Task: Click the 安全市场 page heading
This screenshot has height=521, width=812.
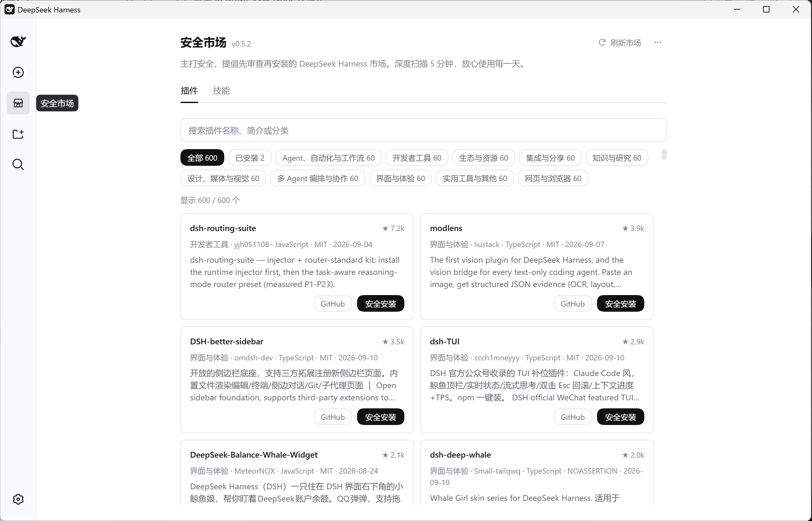Action: 203,43
